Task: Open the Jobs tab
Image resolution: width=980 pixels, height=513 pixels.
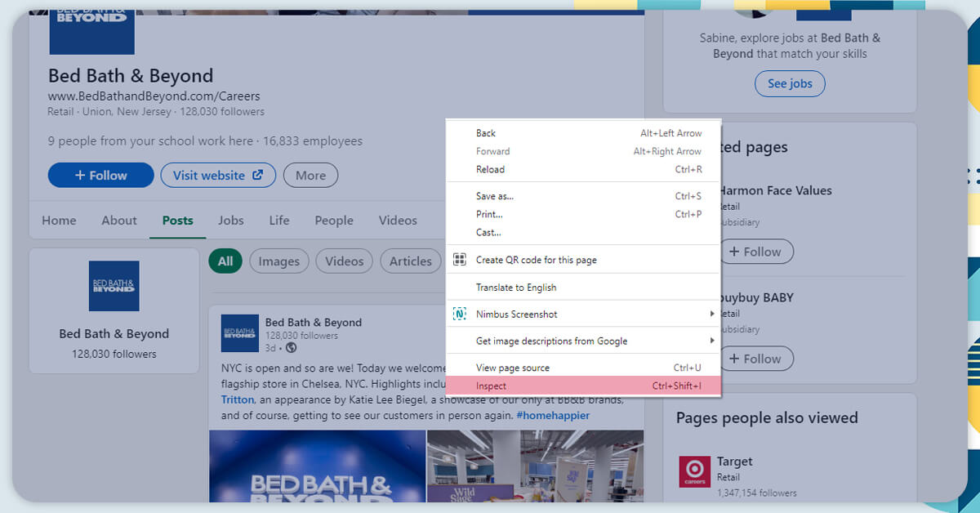Action: (231, 221)
